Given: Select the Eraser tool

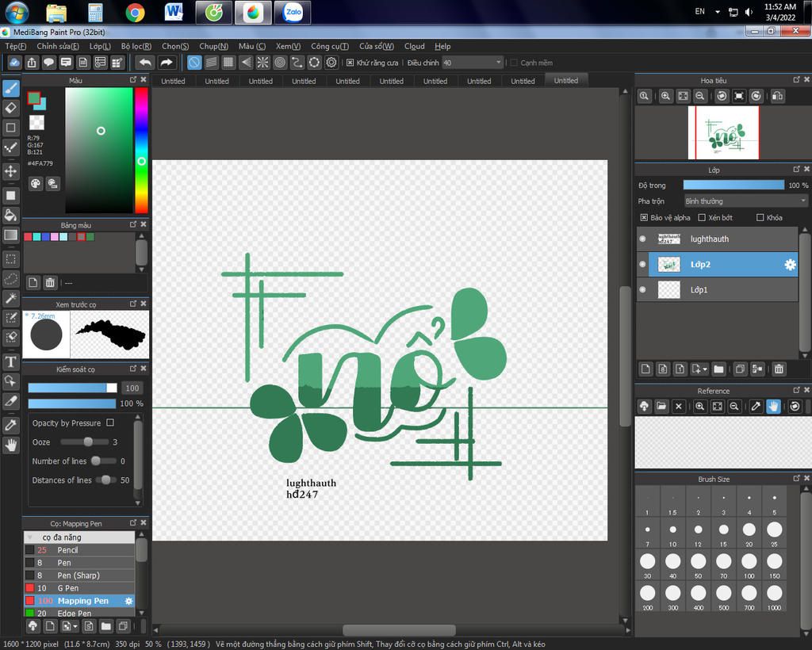Looking at the screenshot, I should click(11, 108).
